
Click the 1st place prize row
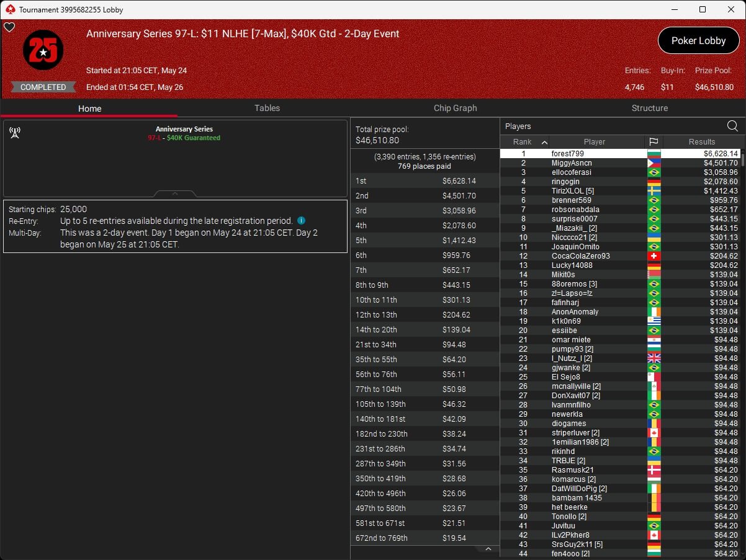pyautogui.click(x=425, y=181)
